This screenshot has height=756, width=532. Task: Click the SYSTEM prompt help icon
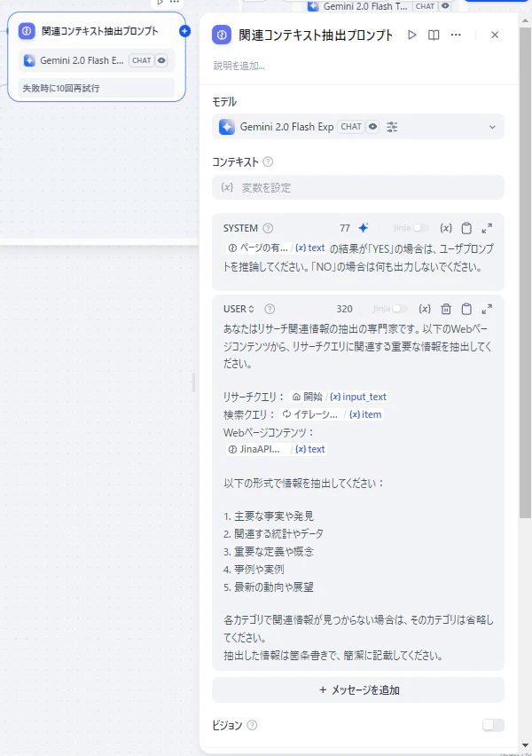tap(268, 228)
